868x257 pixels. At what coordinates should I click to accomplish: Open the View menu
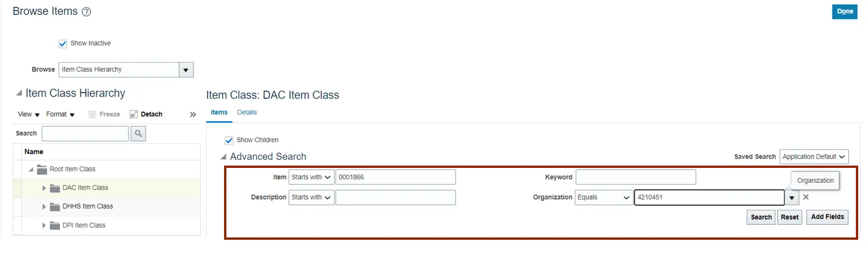tap(29, 114)
